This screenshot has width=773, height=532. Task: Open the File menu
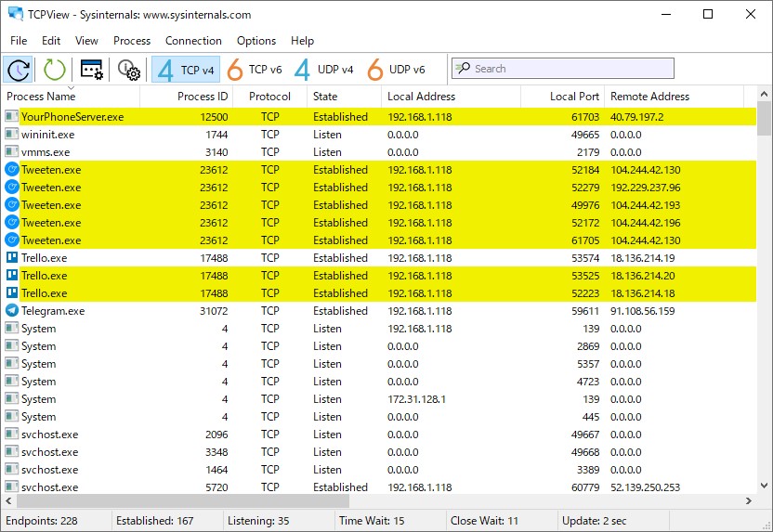point(19,41)
